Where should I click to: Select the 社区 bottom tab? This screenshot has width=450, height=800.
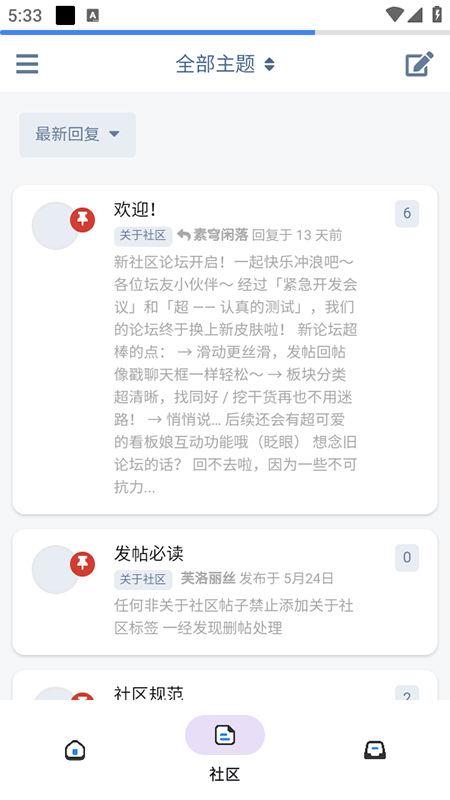tap(224, 749)
